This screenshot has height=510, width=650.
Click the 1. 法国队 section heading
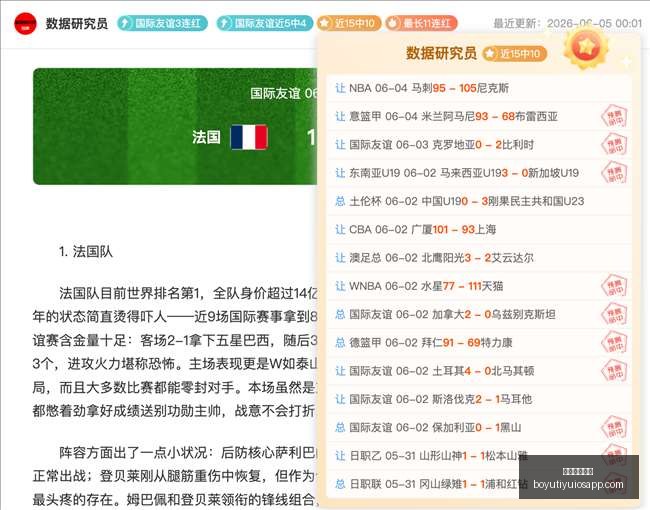pyautogui.click(x=86, y=251)
